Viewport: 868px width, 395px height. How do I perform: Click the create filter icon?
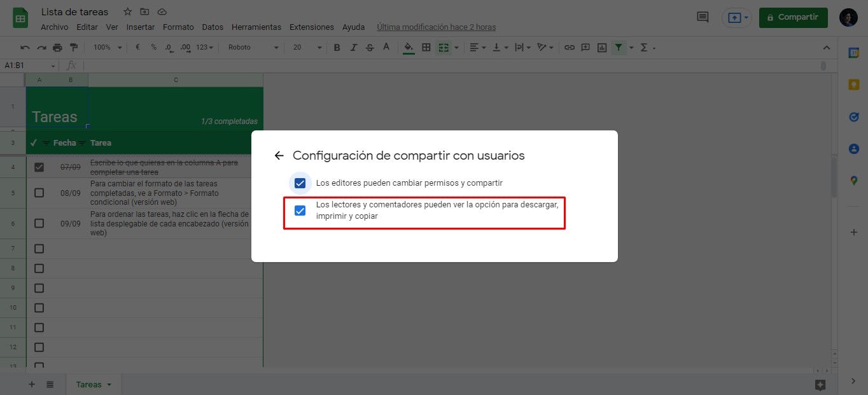pyautogui.click(x=618, y=47)
